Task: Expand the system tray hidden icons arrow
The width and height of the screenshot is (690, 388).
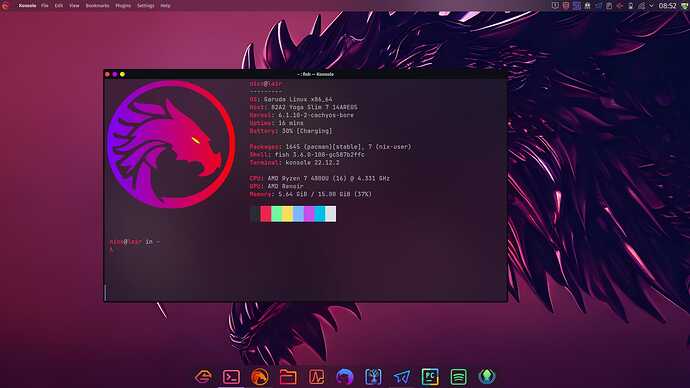Action: click(x=651, y=6)
